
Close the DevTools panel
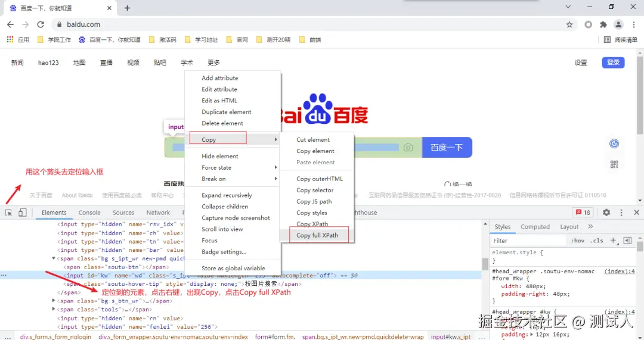(x=636, y=213)
